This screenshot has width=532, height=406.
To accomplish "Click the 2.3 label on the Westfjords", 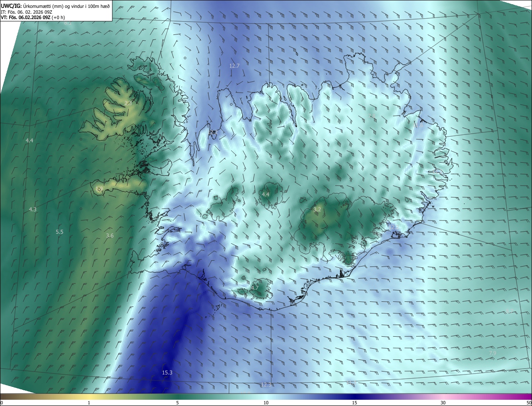I will click(x=128, y=103).
